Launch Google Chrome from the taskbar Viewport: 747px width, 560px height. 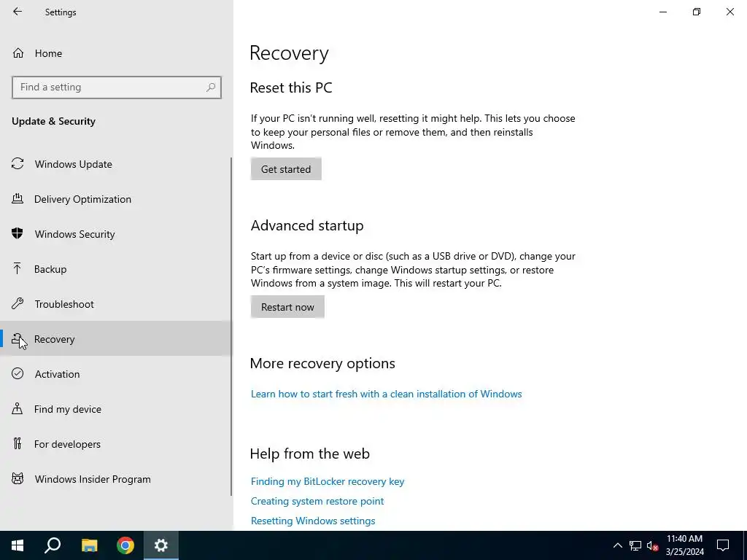(x=125, y=545)
